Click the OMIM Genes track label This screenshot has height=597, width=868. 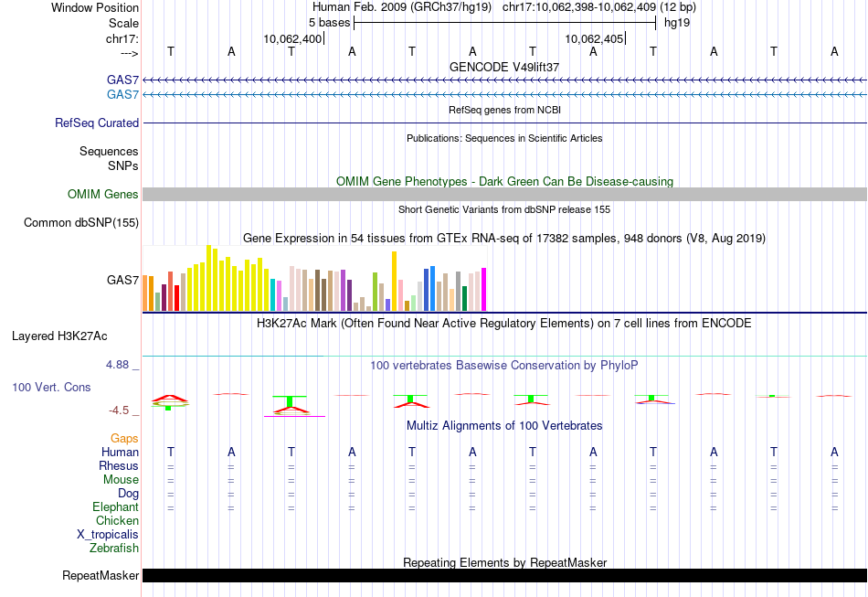coord(103,195)
